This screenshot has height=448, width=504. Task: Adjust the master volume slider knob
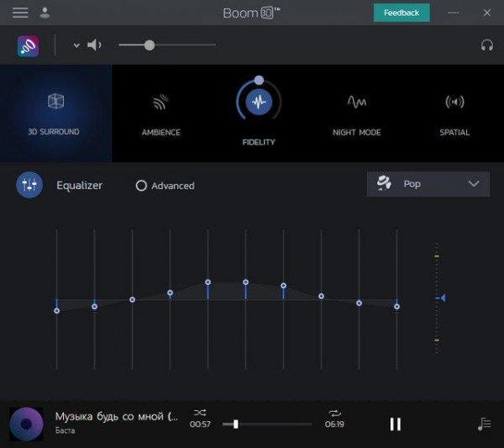[150, 45]
